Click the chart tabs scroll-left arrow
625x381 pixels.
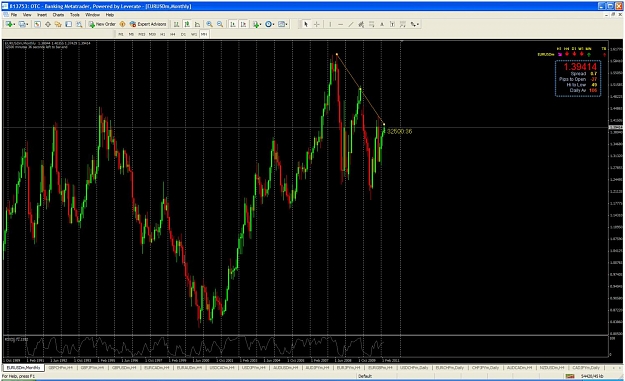614,368
